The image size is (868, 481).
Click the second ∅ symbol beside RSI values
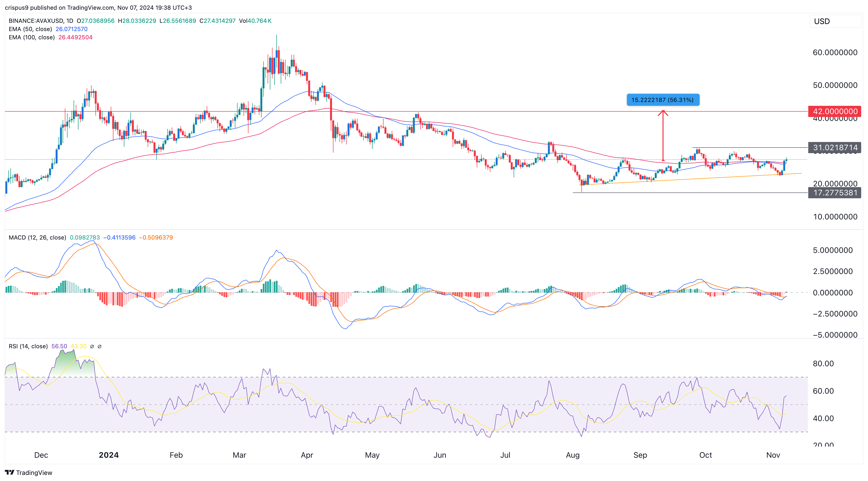[99, 346]
